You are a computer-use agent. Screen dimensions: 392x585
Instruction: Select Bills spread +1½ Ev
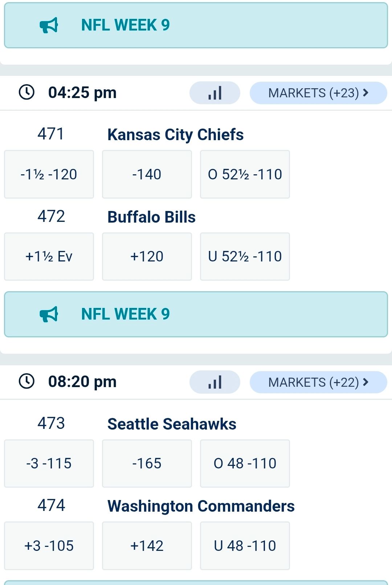pos(49,257)
